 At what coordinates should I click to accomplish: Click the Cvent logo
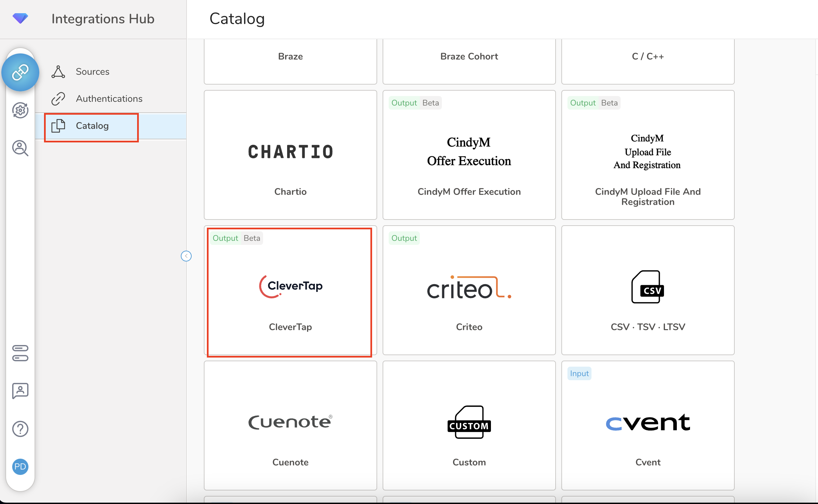pos(648,422)
